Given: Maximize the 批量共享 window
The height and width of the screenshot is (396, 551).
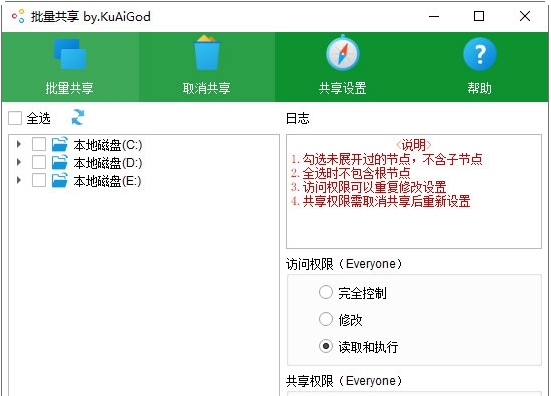Looking at the screenshot, I should (479, 16).
